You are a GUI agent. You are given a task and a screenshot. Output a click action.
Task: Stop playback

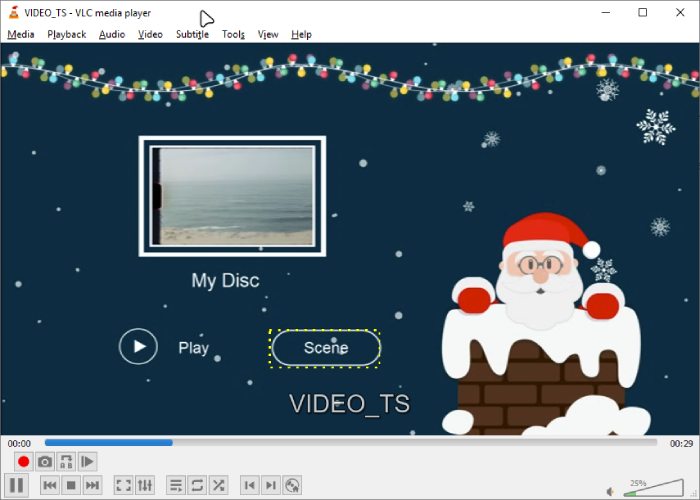point(71,485)
